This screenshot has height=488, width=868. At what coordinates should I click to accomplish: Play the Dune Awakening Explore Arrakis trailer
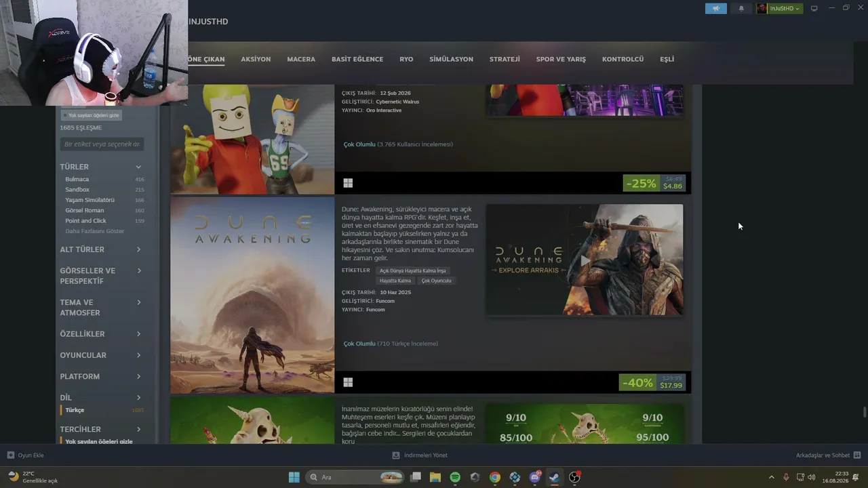point(585,260)
